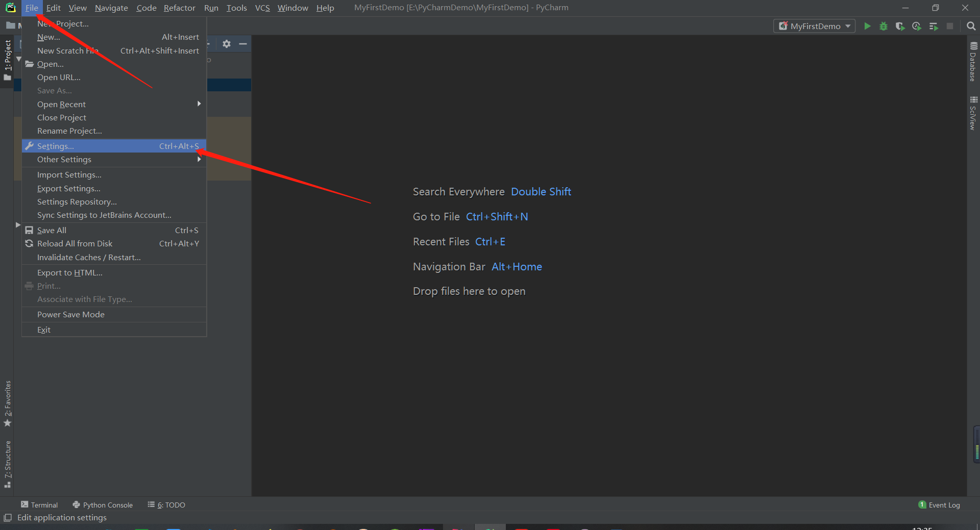Image resolution: width=980 pixels, height=530 pixels.
Task: Select Rename Project...
Action: tap(114, 131)
